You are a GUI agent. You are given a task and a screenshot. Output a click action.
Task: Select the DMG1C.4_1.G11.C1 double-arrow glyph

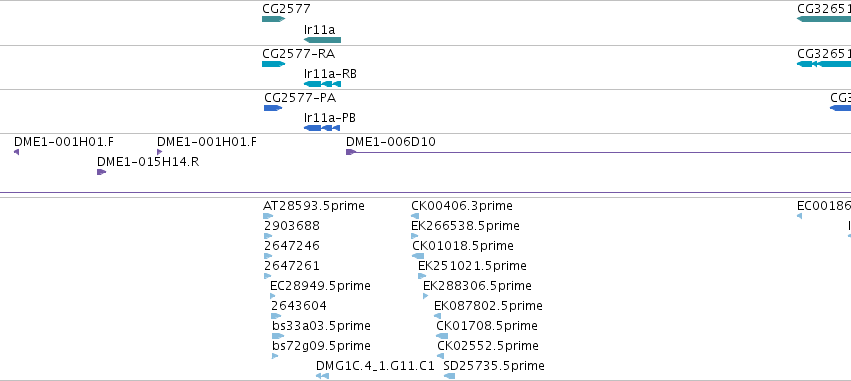point(322,376)
